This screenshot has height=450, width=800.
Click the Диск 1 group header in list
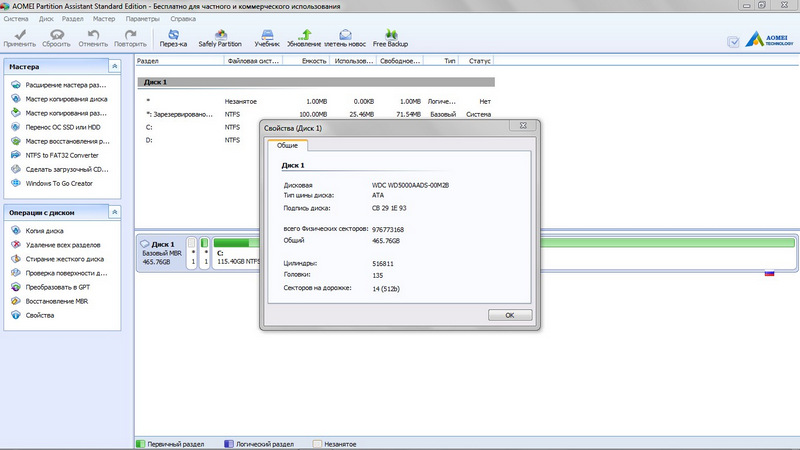316,82
